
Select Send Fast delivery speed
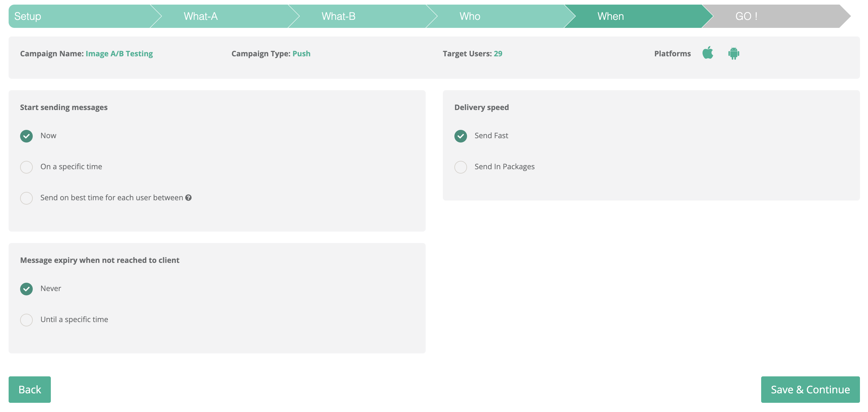pos(460,136)
